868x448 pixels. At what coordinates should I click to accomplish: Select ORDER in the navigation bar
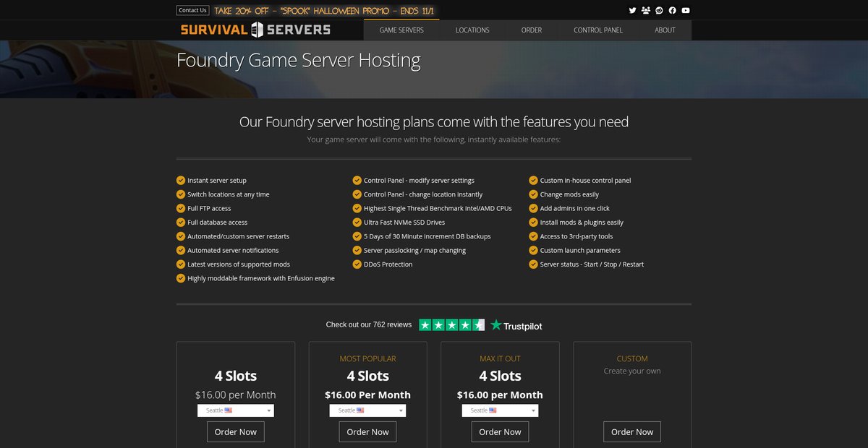tap(532, 30)
